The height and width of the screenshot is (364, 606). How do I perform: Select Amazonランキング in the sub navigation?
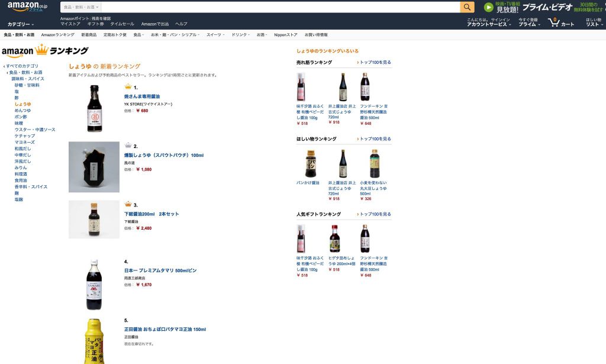[57, 35]
